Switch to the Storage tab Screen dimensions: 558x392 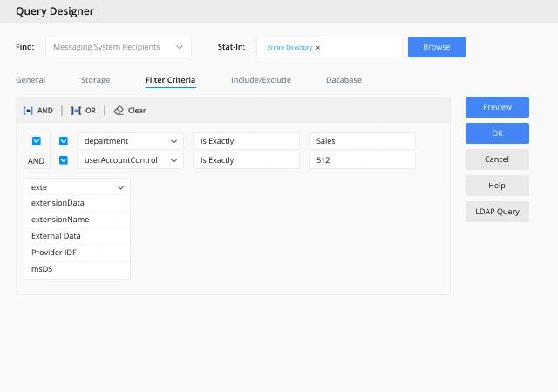pos(95,80)
